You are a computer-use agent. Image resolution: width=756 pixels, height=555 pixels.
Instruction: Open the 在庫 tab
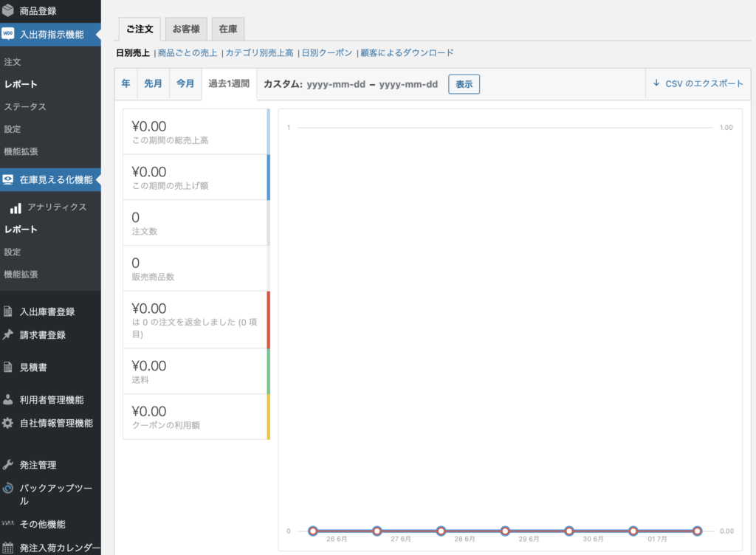coord(228,29)
